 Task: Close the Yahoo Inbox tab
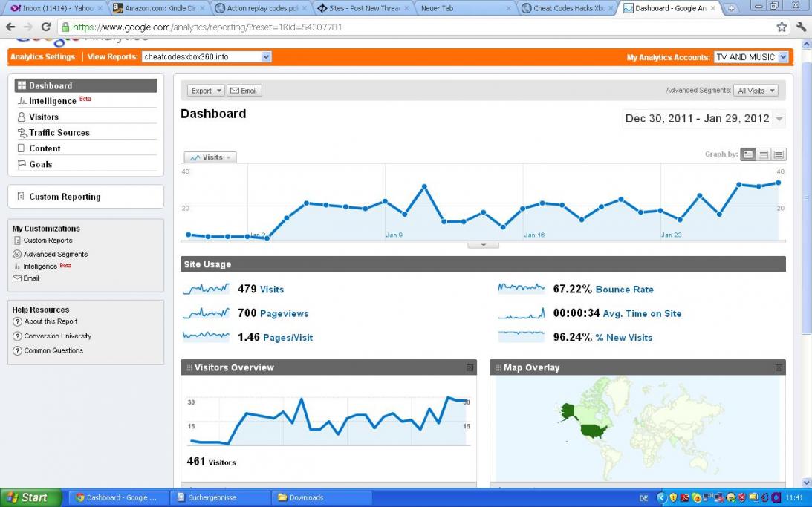pos(100,8)
